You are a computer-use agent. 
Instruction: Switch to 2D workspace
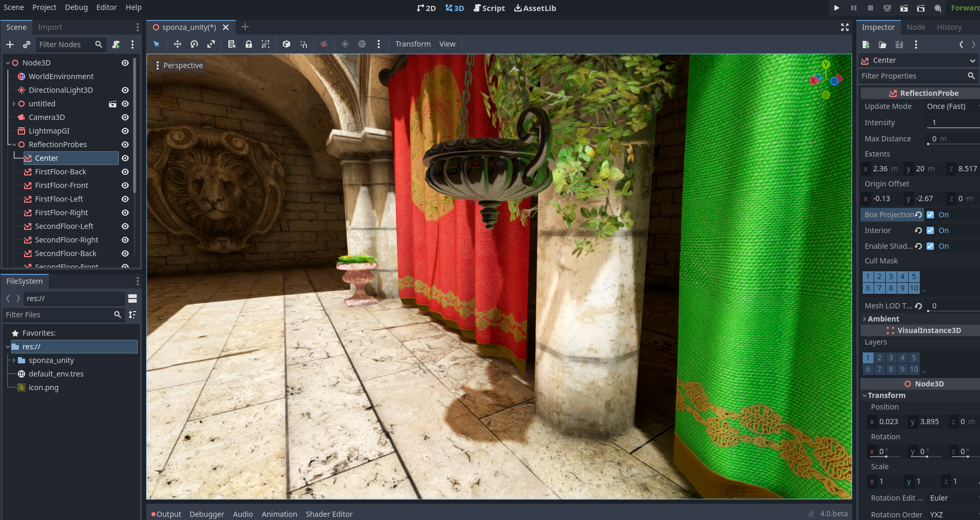(426, 8)
